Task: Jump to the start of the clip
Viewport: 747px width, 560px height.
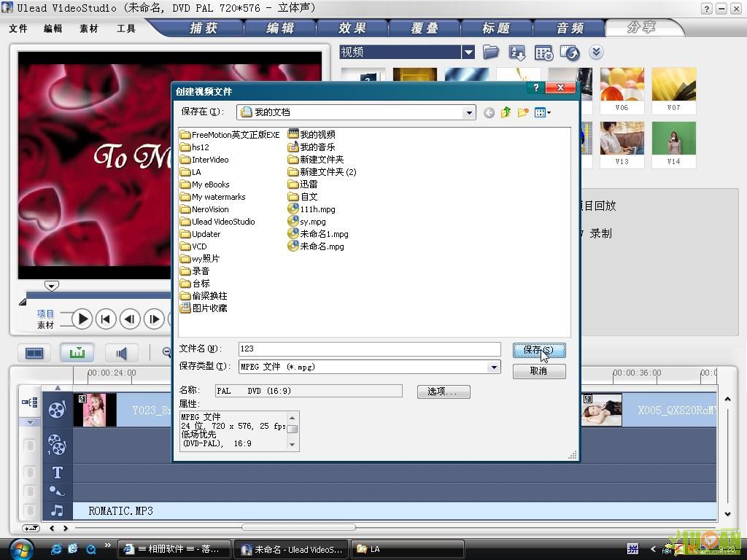Action: click(x=106, y=319)
